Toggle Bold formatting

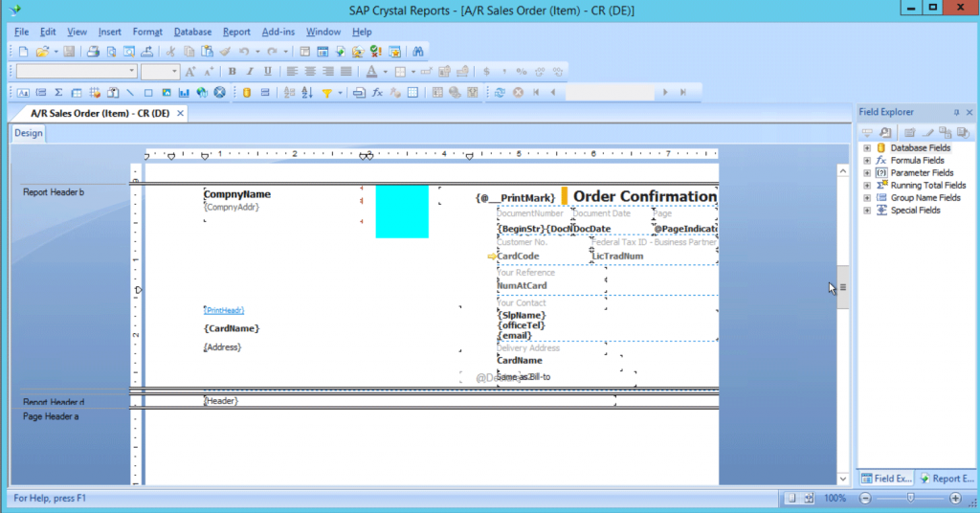[232, 72]
